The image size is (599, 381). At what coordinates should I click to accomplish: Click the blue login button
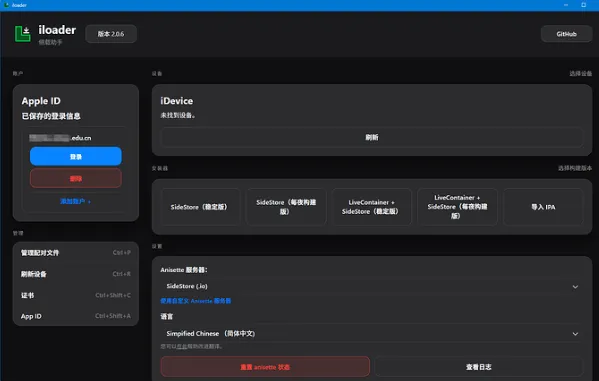76,156
